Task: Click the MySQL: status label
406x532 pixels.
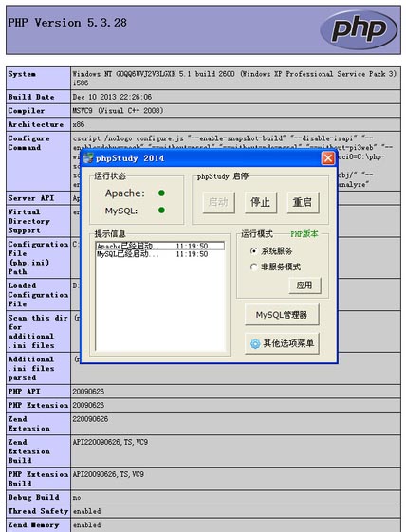Action: coord(121,211)
